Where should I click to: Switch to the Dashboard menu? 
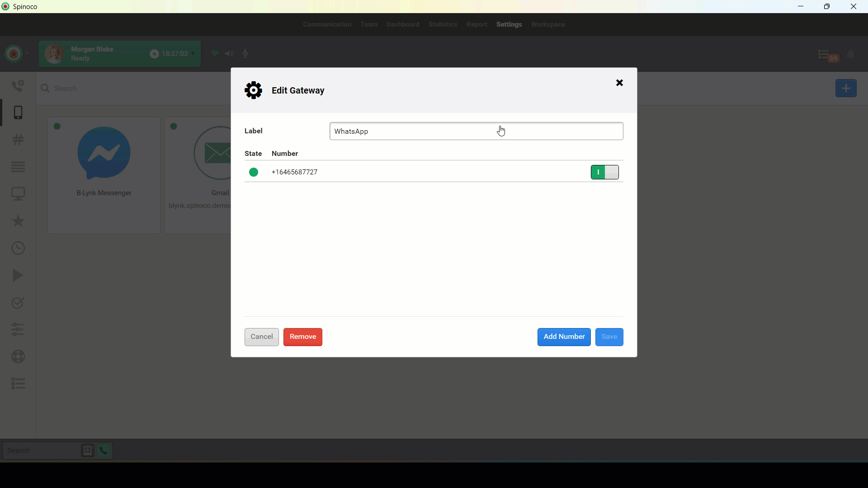402,24
